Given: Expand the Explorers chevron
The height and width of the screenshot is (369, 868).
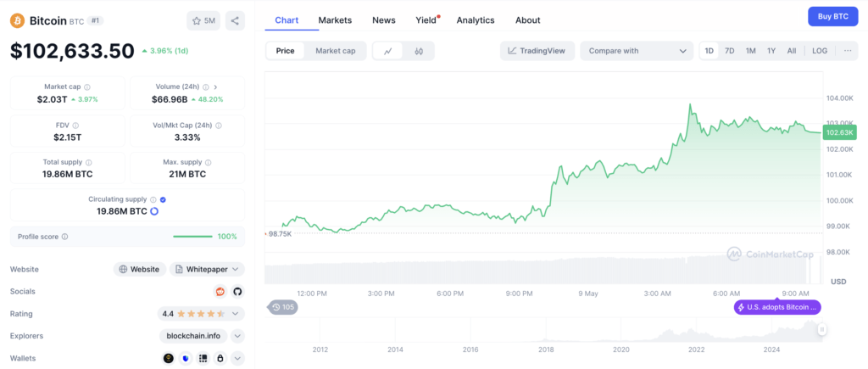Looking at the screenshot, I should point(237,336).
